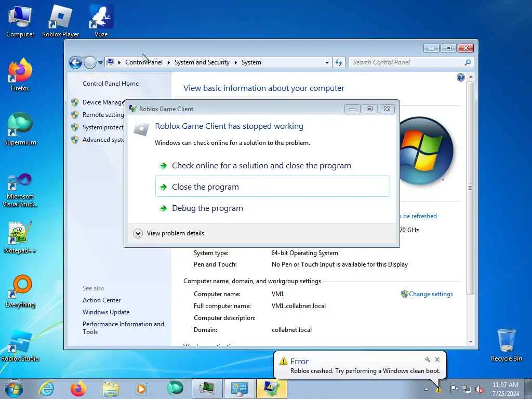This screenshot has height=399, width=532.
Task: Open Device Manager link
Action: coord(103,102)
